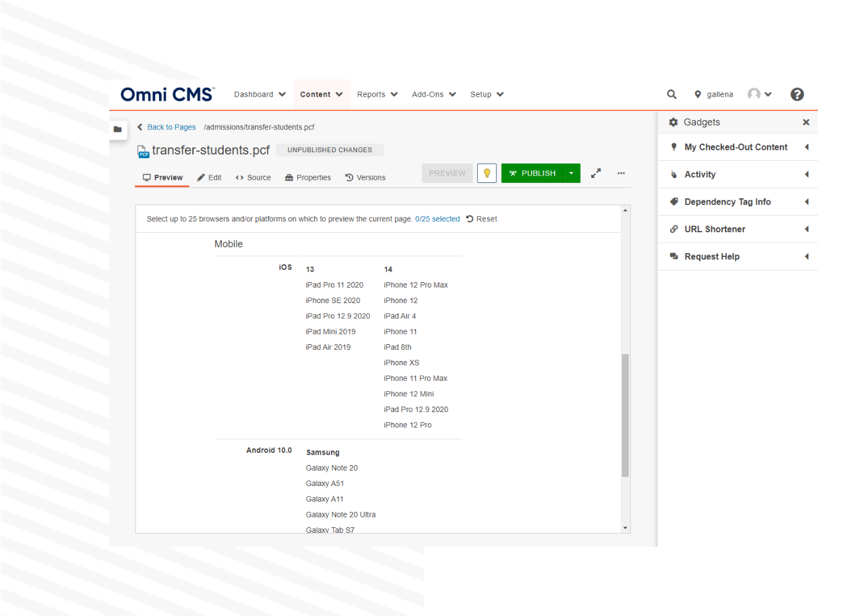The image size is (863, 616).
Task: Select iPad Air 2019
Action: (x=328, y=347)
